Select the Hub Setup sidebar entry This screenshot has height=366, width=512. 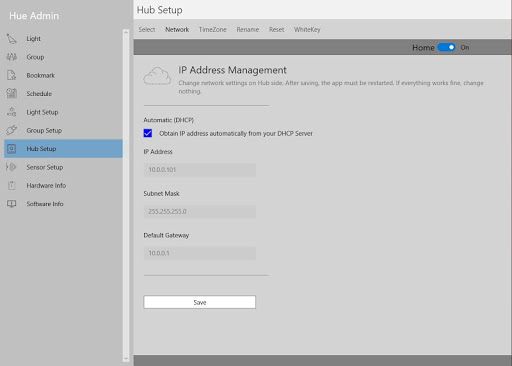pyautogui.click(x=63, y=149)
